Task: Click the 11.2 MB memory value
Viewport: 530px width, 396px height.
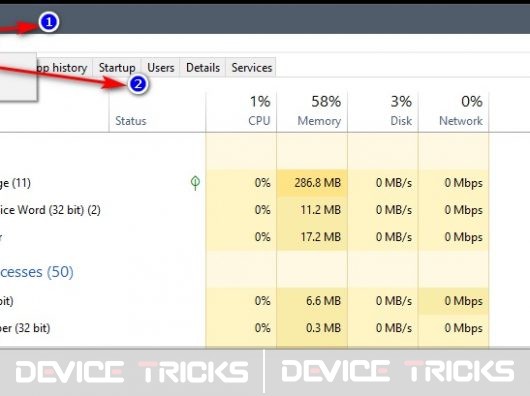Action: [x=320, y=210]
